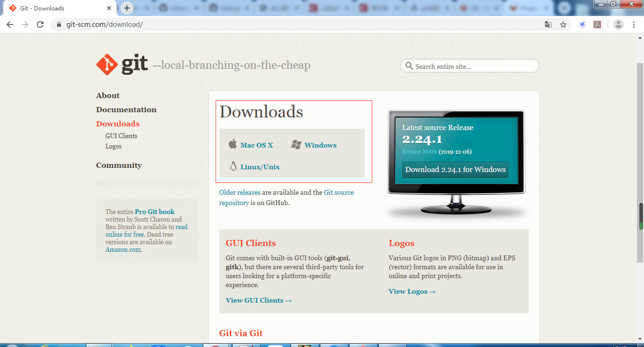Reload the page with the refresh icon
The height and width of the screenshot is (347, 644).
40,25
